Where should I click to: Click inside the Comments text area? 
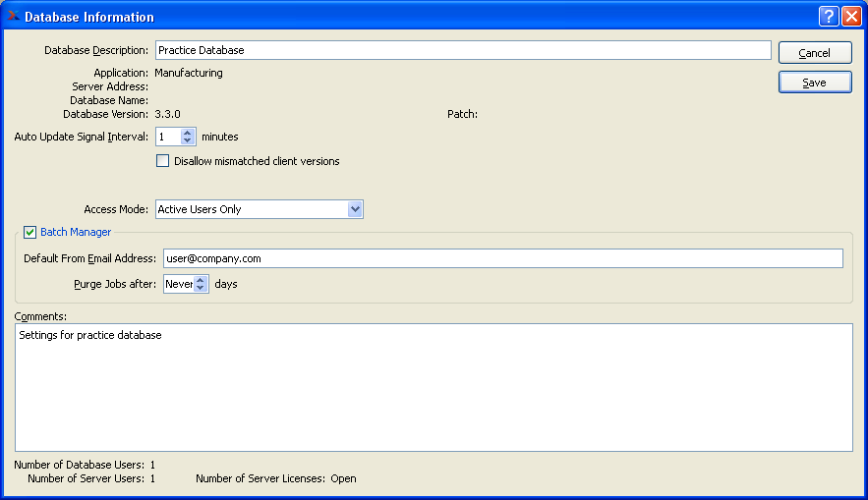point(434,387)
